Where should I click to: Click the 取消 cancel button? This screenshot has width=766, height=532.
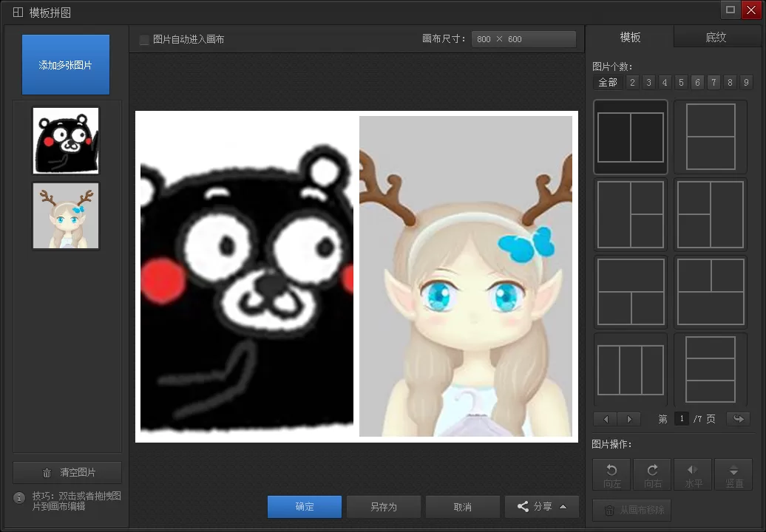click(463, 507)
